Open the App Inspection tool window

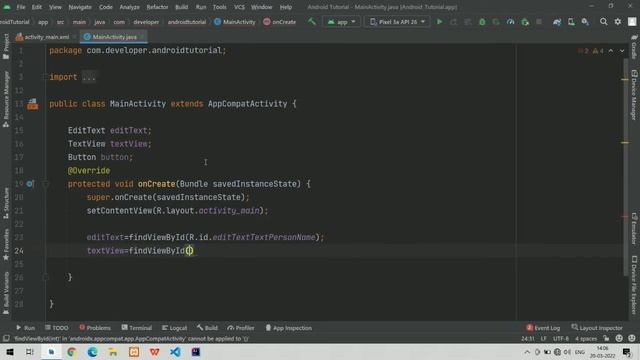pyautogui.click(x=289, y=328)
